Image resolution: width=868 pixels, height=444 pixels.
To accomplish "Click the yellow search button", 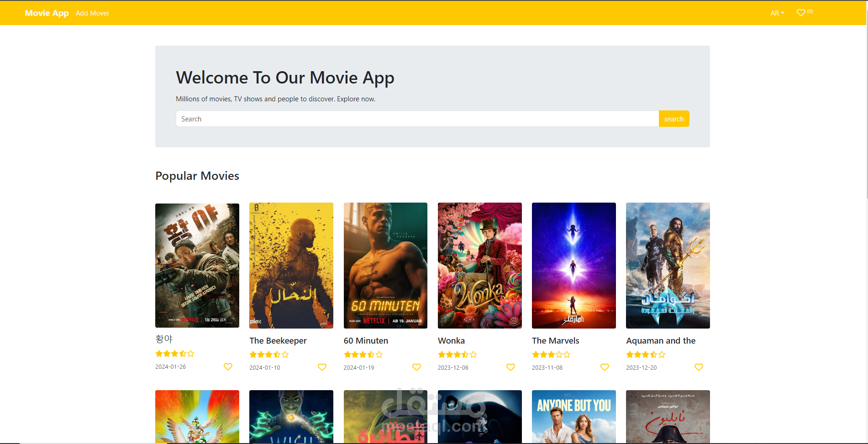I will tap(674, 119).
